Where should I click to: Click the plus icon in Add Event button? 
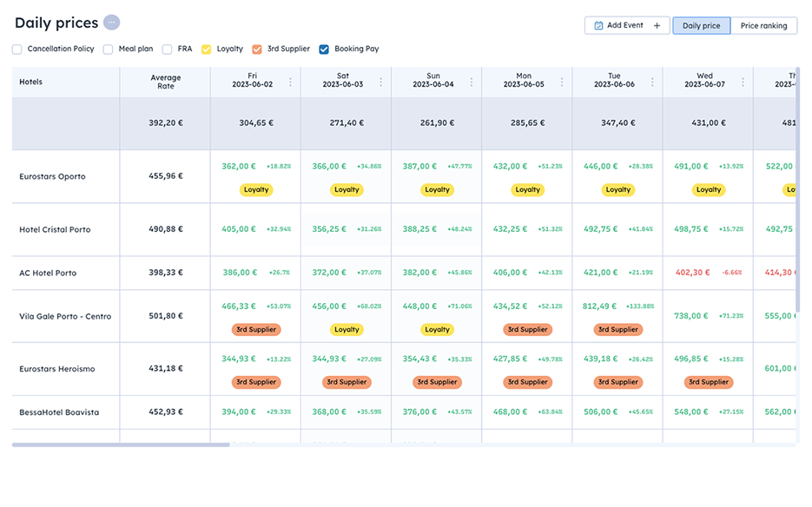[x=657, y=26]
